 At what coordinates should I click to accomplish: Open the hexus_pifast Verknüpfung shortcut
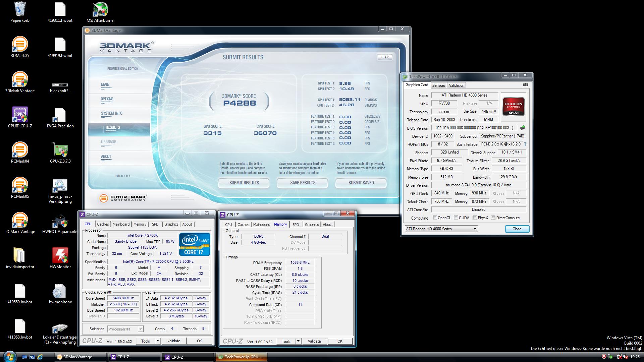[x=60, y=191]
